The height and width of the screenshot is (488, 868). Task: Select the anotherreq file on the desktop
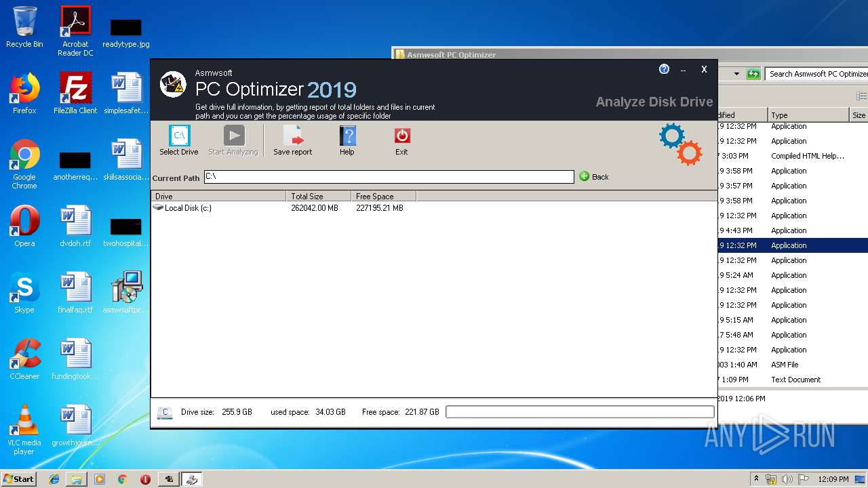(75, 165)
